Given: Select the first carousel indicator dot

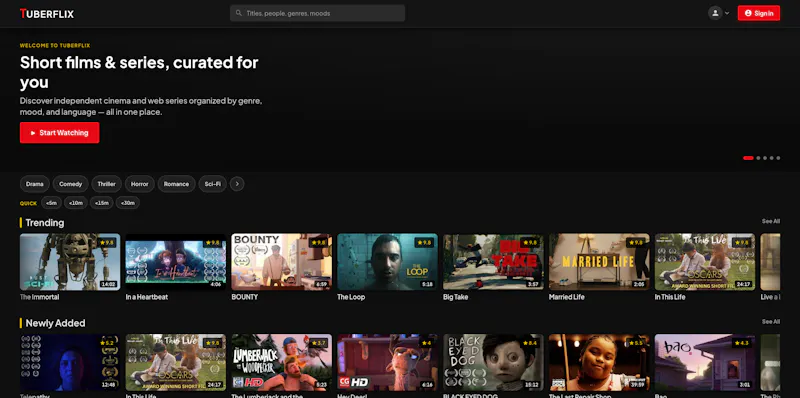Looking at the screenshot, I should pyautogui.click(x=748, y=158).
